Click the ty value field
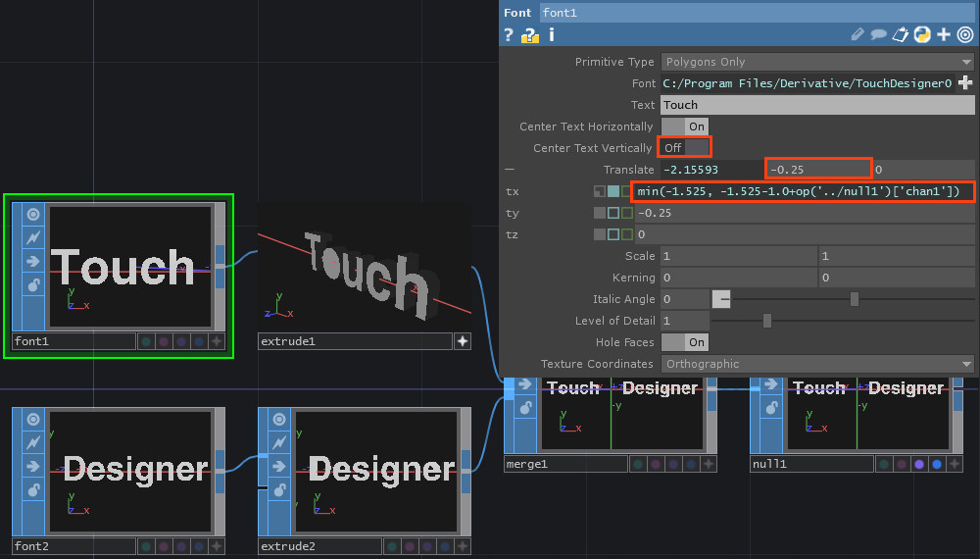 click(x=805, y=213)
